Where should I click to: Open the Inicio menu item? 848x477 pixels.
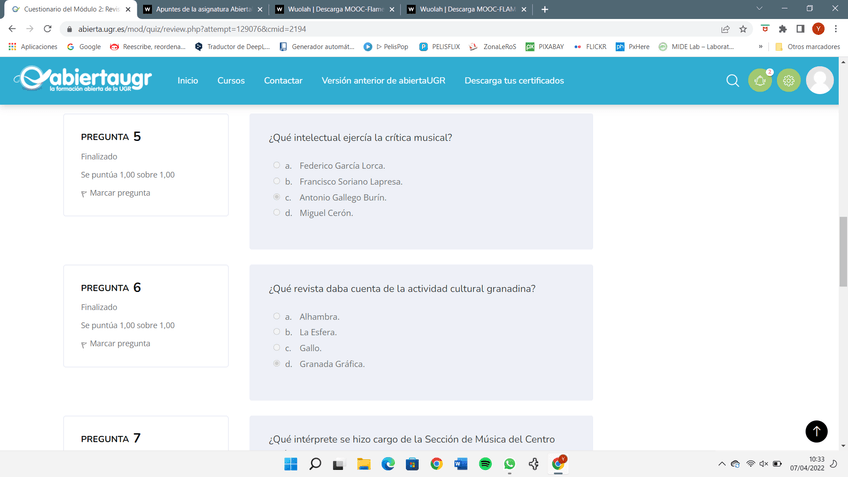[x=188, y=81]
